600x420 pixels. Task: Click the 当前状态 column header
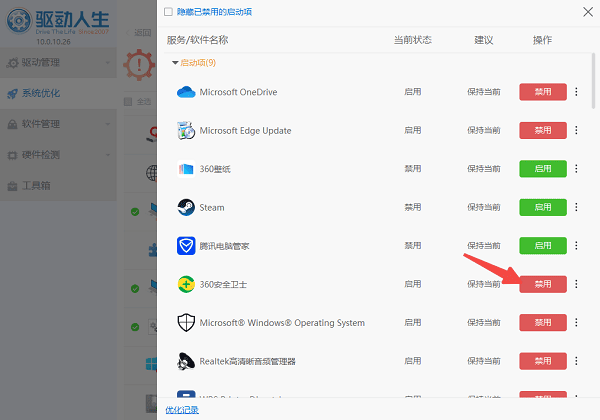pos(412,40)
